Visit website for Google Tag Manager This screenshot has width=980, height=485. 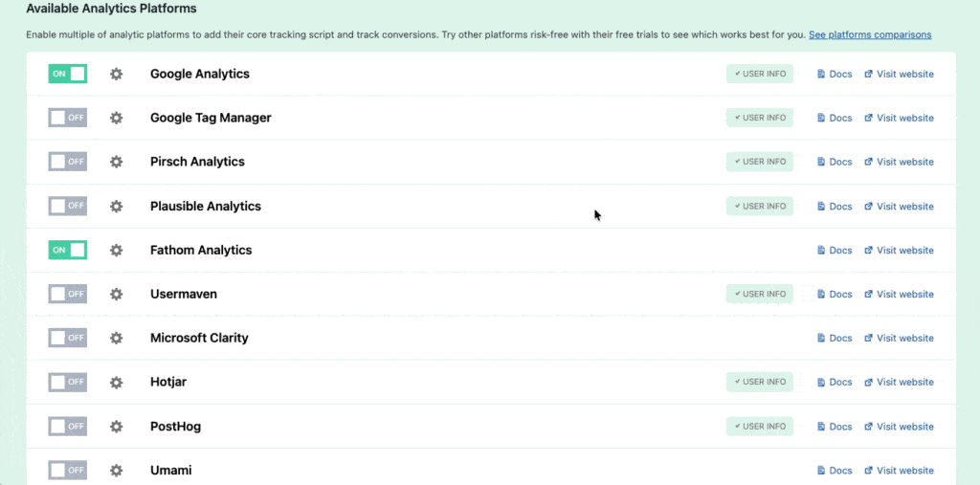click(899, 118)
